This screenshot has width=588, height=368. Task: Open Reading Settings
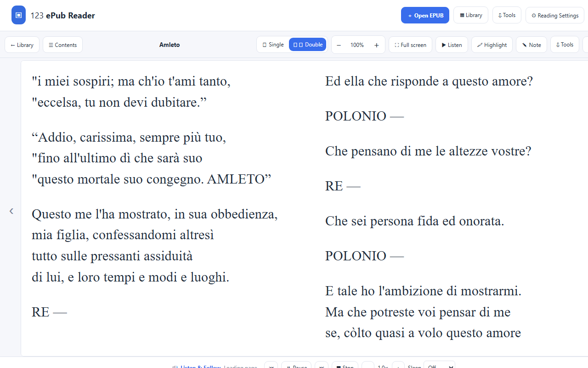(555, 15)
